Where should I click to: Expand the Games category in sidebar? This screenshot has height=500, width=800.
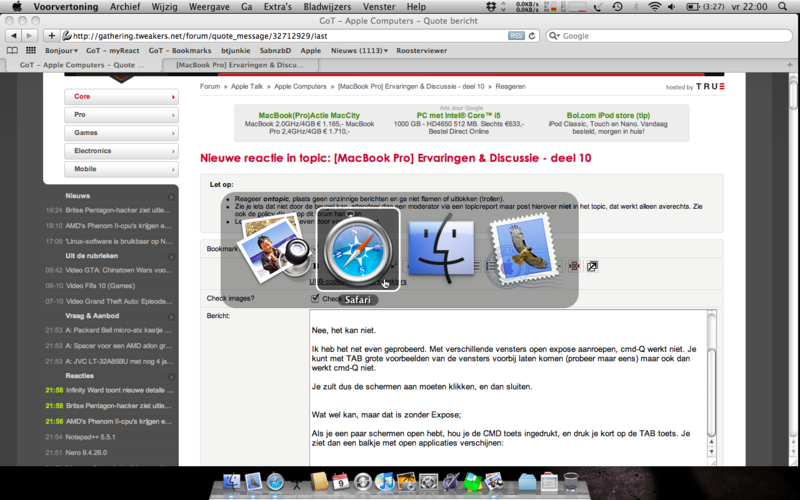pos(173,133)
